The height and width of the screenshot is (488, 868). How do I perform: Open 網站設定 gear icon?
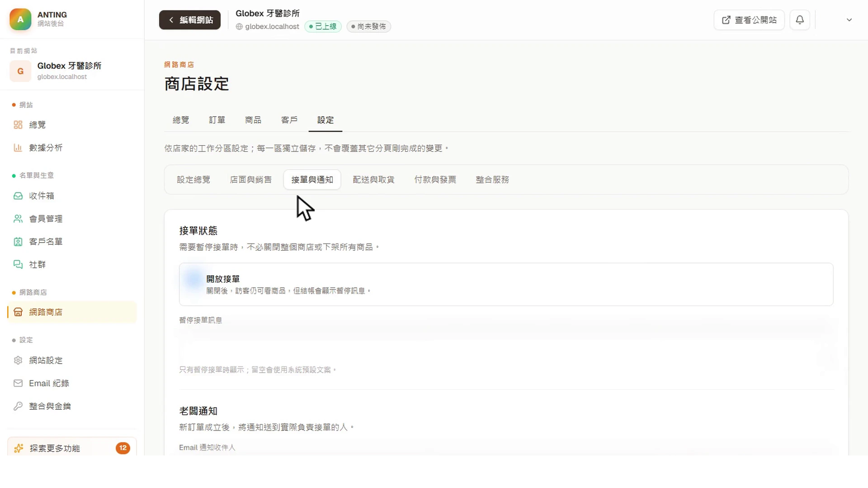(x=18, y=360)
